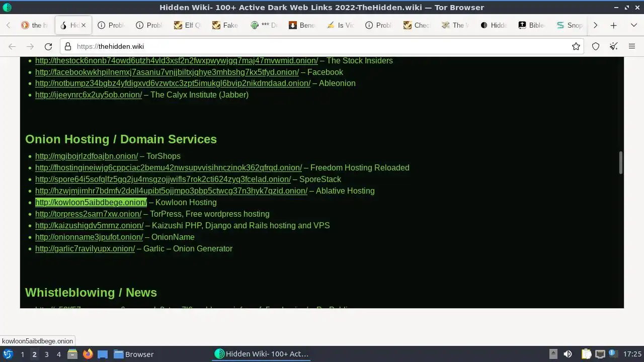Open the network connection tray icon
Viewport: 644px width, 362px height.
click(600, 354)
